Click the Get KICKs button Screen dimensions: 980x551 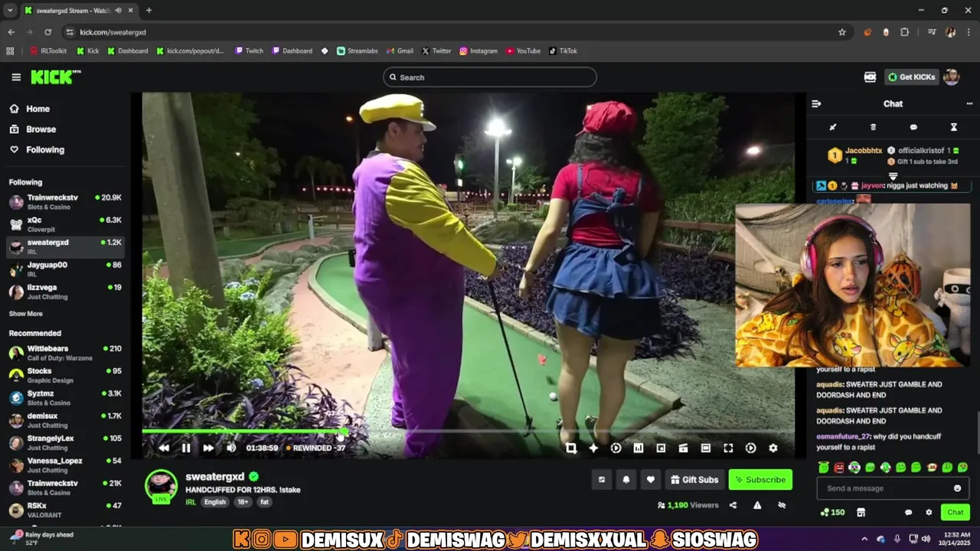tap(912, 77)
